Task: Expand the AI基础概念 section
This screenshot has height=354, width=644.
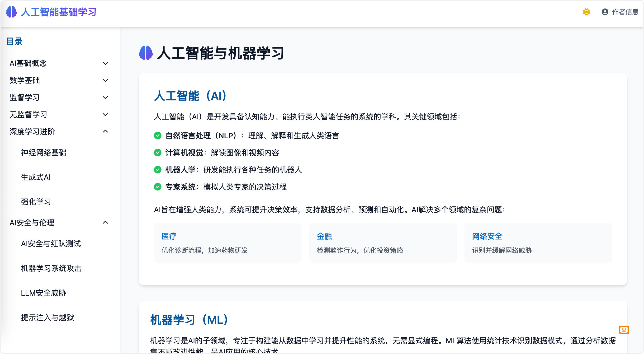Action: click(105, 63)
